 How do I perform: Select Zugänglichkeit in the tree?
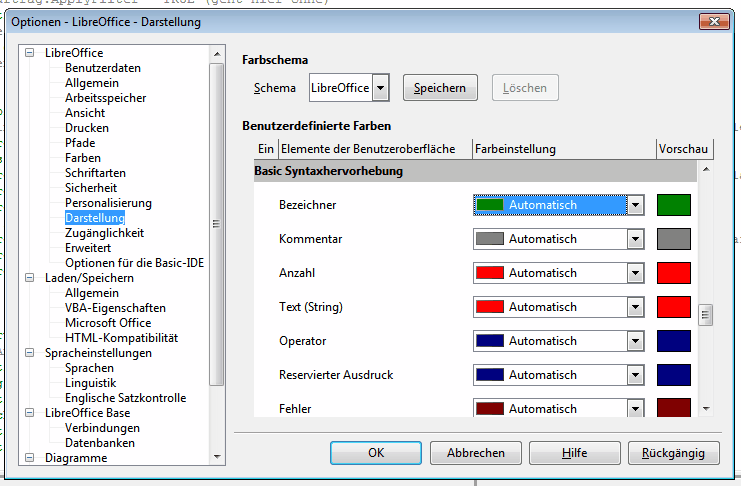click(104, 233)
